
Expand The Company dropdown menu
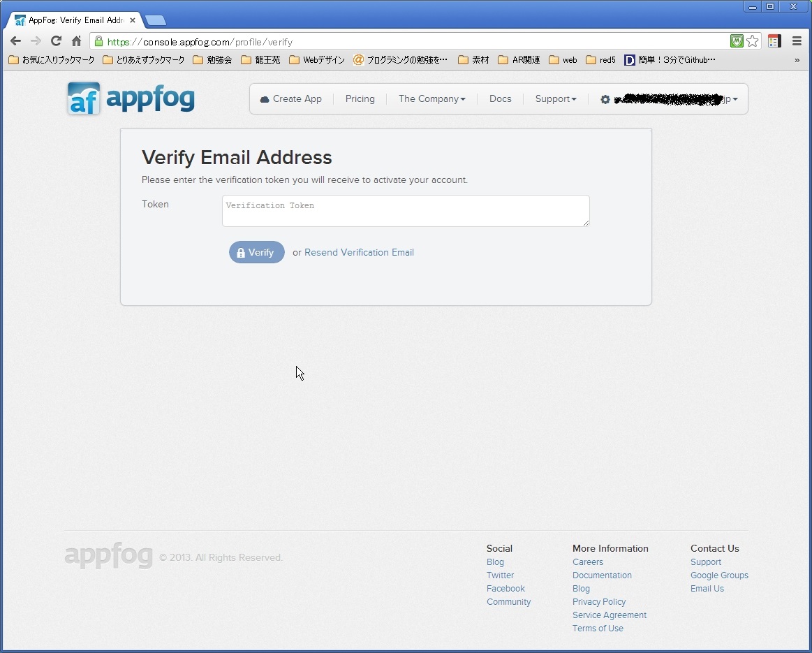(x=432, y=99)
